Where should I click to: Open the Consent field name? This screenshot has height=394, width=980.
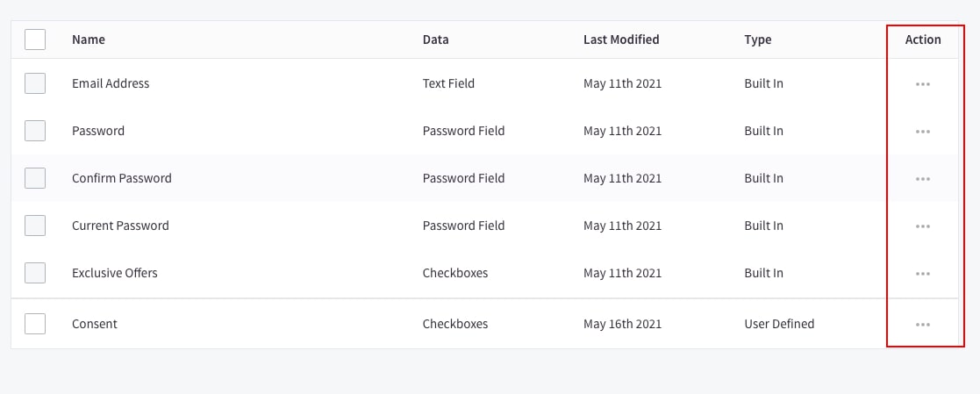pyautogui.click(x=95, y=324)
